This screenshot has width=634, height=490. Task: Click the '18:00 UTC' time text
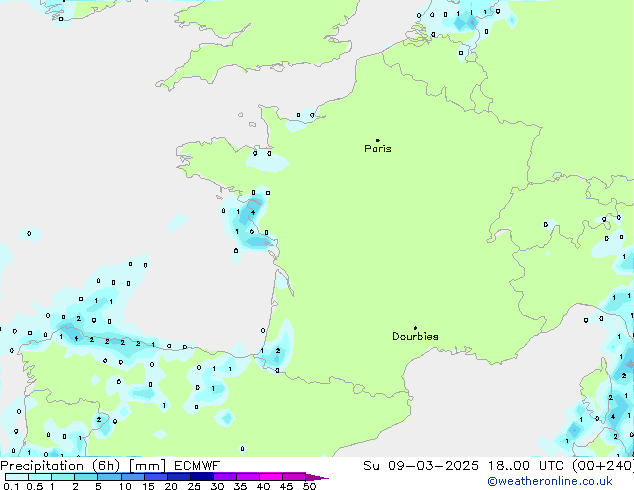click(x=525, y=466)
